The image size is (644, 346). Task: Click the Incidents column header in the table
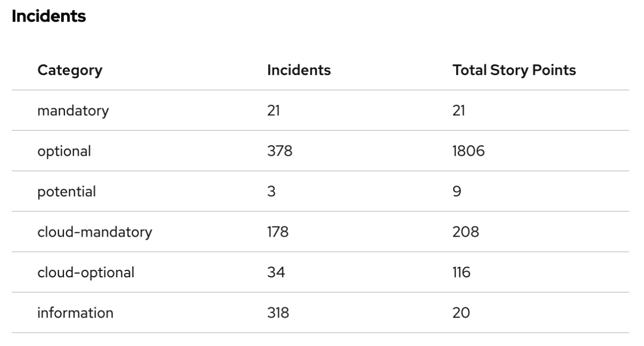click(x=298, y=70)
